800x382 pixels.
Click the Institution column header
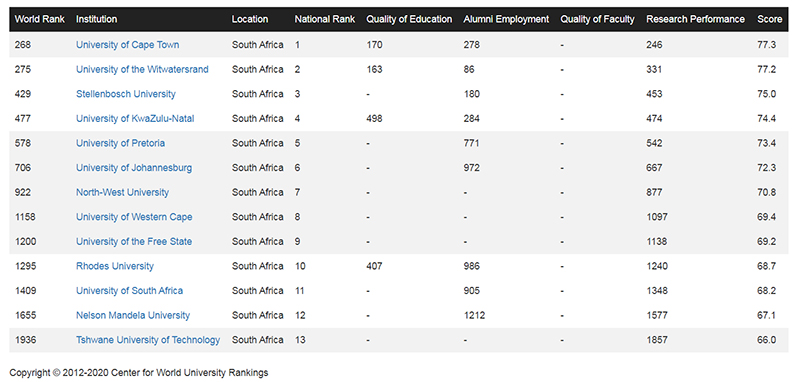pos(96,19)
